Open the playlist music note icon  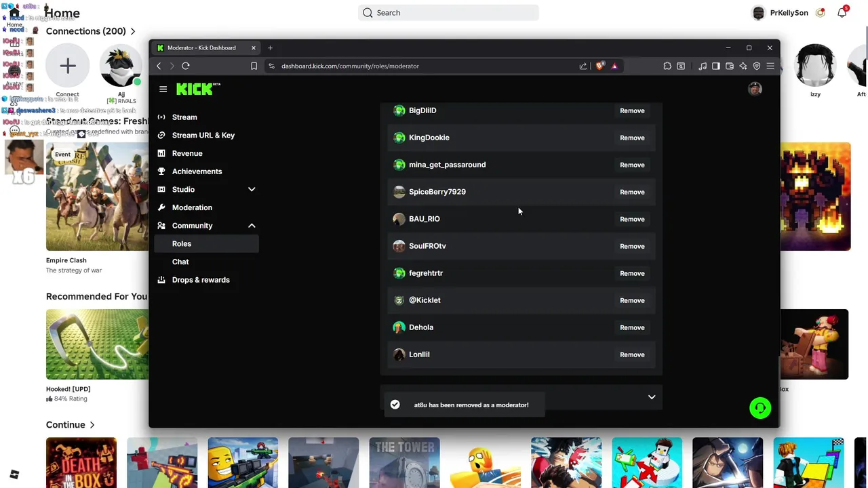703,66
